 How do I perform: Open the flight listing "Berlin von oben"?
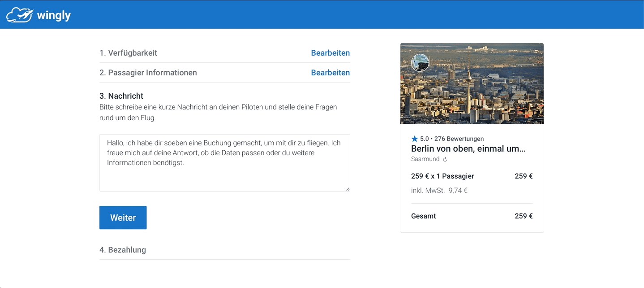[x=468, y=148]
